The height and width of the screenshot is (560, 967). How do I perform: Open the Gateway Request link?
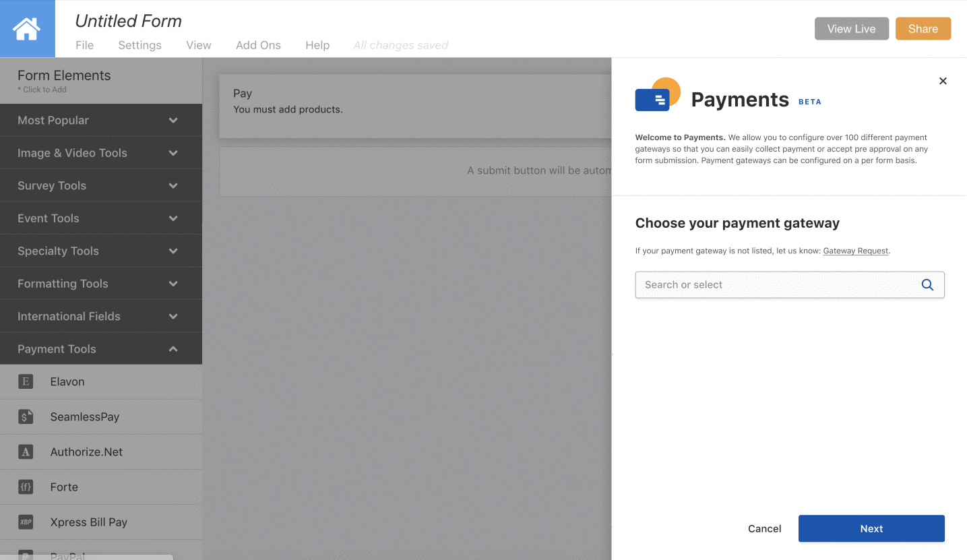point(855,250)
